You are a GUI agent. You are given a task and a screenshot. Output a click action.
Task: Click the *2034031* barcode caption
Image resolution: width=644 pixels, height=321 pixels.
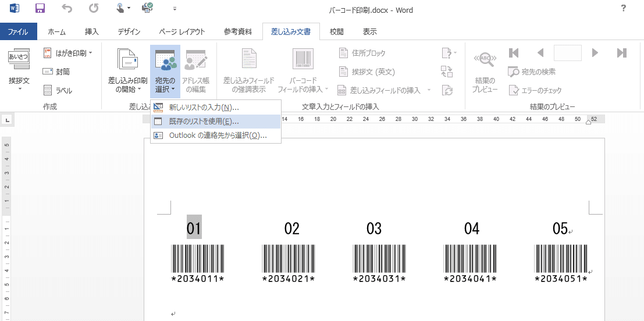click(379, 279)
